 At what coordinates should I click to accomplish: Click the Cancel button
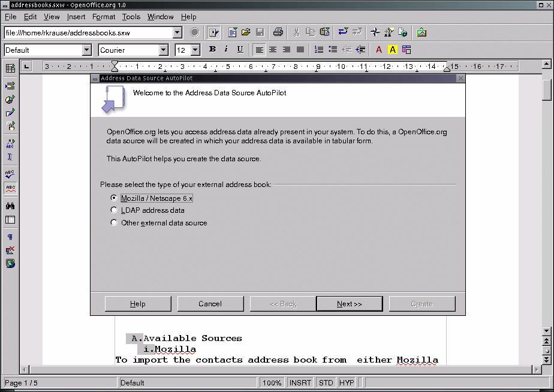210,304
